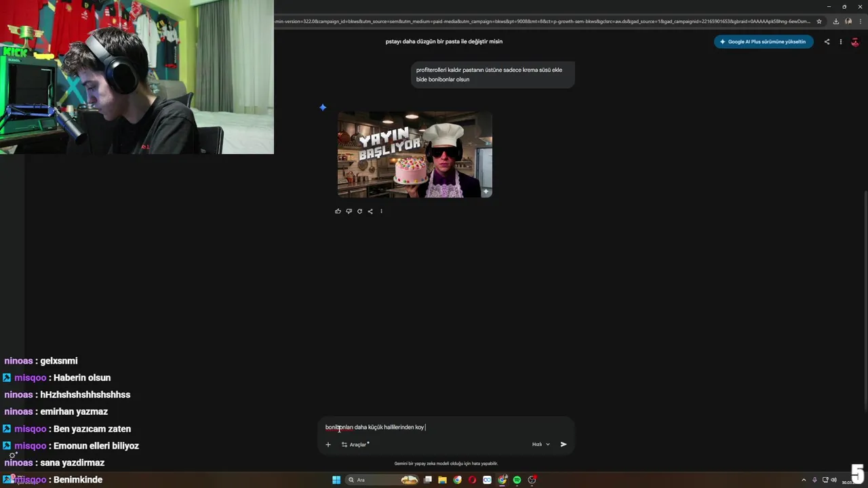Click chat message 'emirhan yazmaz'
This screenshot has width=868, height=488.
click(x=74, y=411)
